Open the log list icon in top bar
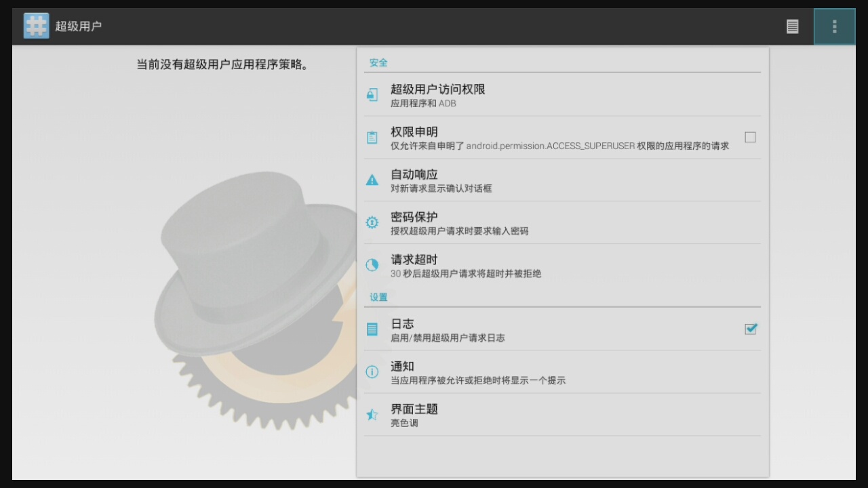 [792, 26]
